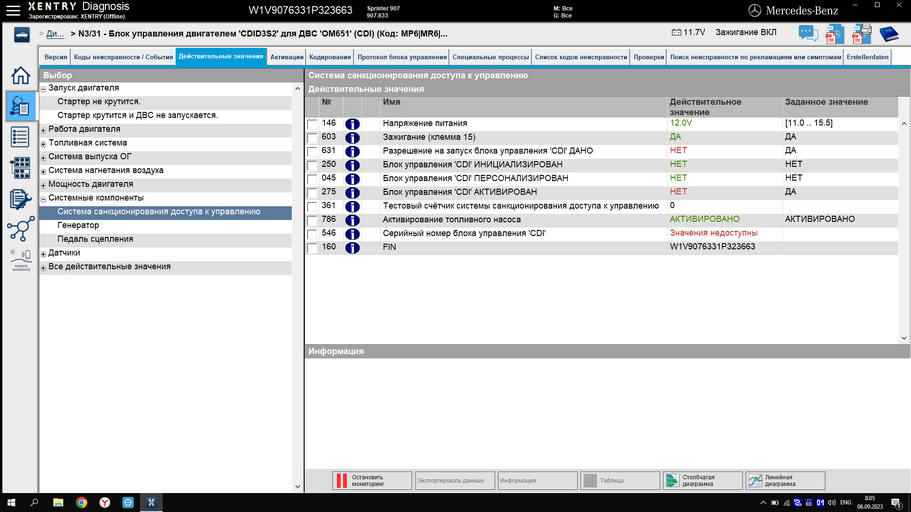Open File Explorer from the taskbar

pyautogui.click(x=58, y=503)
